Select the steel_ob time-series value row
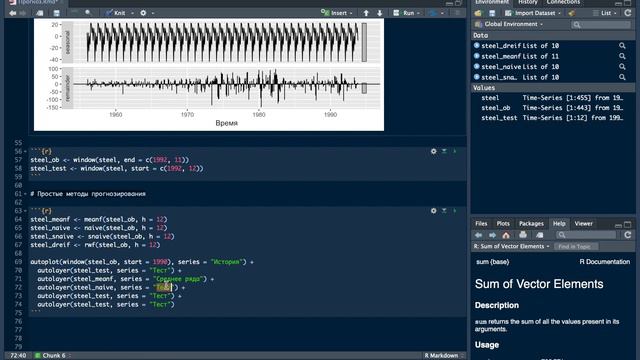The height and width of the screenshot is (360, 640). 553,108
